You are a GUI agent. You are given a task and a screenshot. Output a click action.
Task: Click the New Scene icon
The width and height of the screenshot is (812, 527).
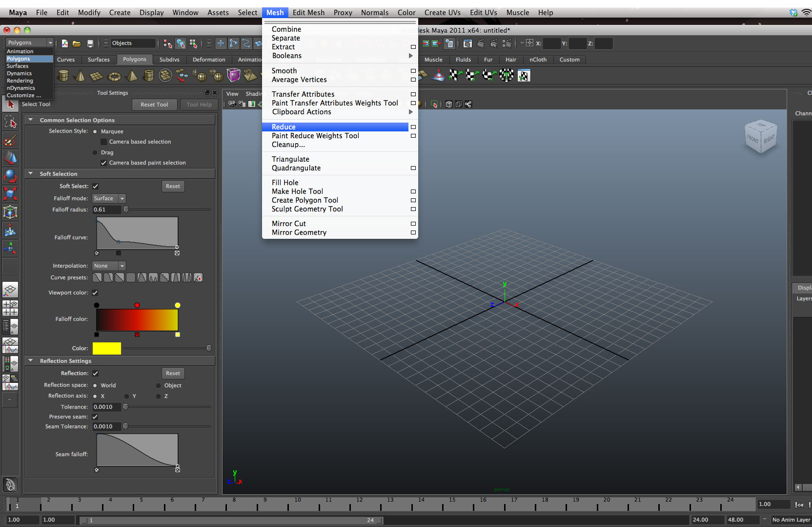click(x=64, y=43)
